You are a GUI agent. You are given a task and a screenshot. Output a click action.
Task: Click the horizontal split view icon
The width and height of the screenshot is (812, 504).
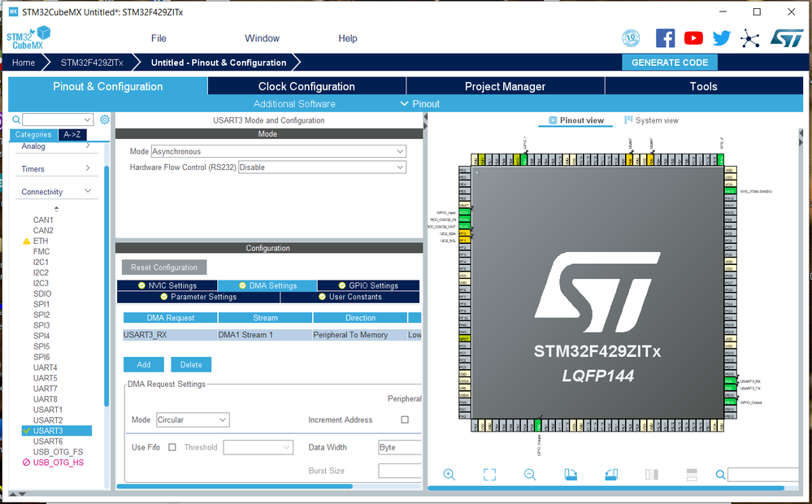click(692, 475)
